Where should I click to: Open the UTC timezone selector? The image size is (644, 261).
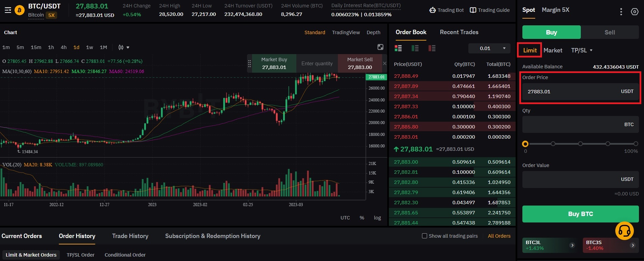pyautogui.click(x=345, y=218)
